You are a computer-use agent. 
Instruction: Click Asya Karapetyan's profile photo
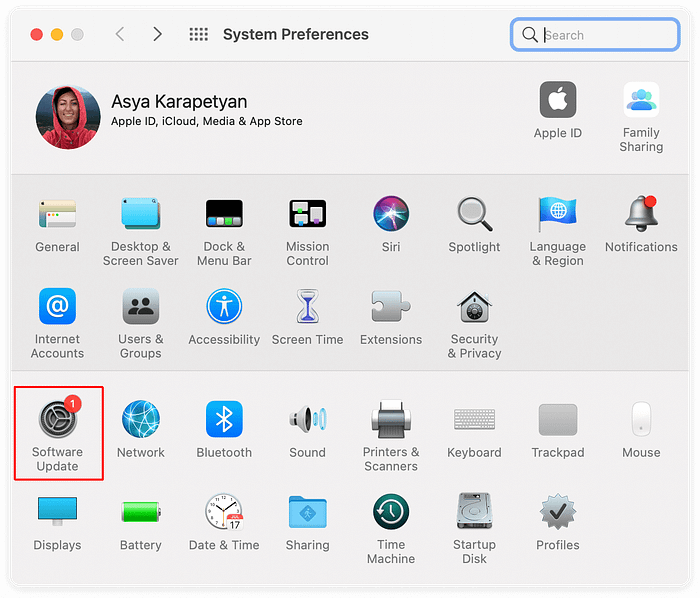click(x=68, y=117)
